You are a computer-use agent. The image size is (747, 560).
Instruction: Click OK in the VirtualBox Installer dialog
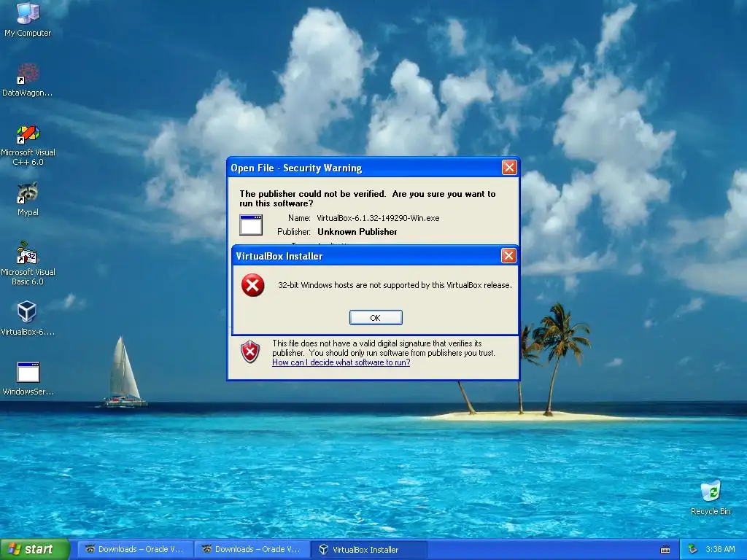pyautogui.click(x=376, y=318)
